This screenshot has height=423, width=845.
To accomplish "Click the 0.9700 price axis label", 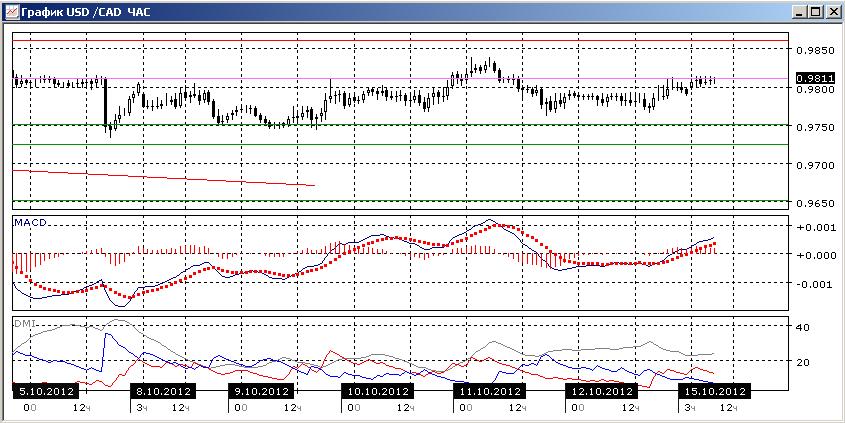I will (x=813, y=165).
